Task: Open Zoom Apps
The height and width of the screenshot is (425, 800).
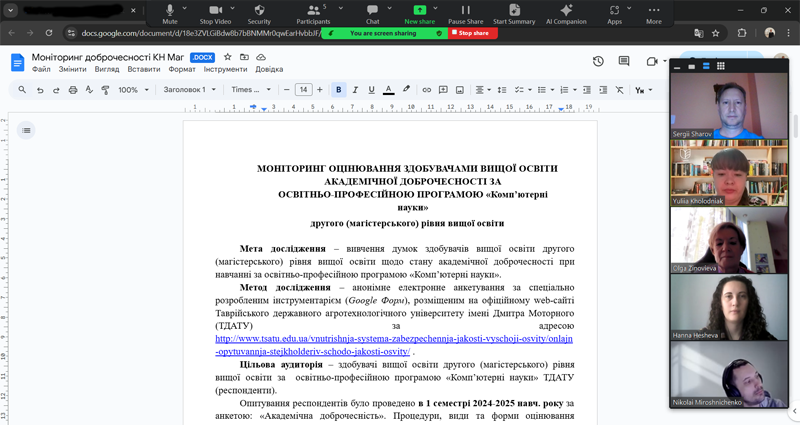Action: [614, 14]
